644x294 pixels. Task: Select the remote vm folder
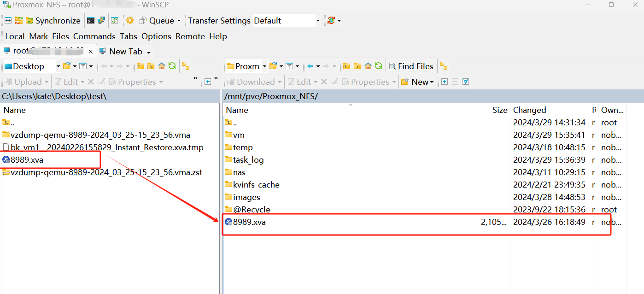coord(235,135)
